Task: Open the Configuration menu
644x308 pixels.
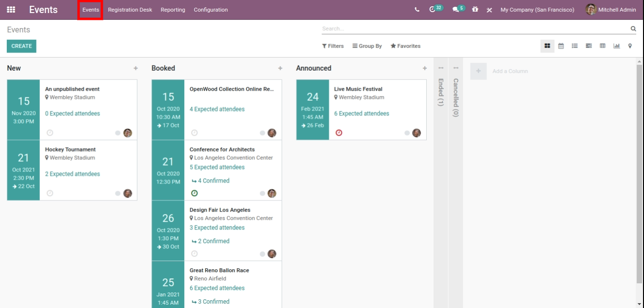Action: pos(210,10)
